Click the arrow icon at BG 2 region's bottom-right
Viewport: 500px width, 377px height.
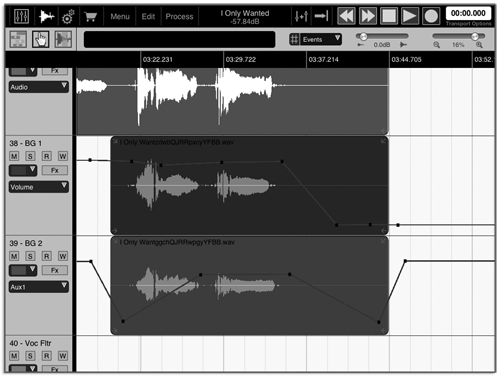click(x=384, y=331)
